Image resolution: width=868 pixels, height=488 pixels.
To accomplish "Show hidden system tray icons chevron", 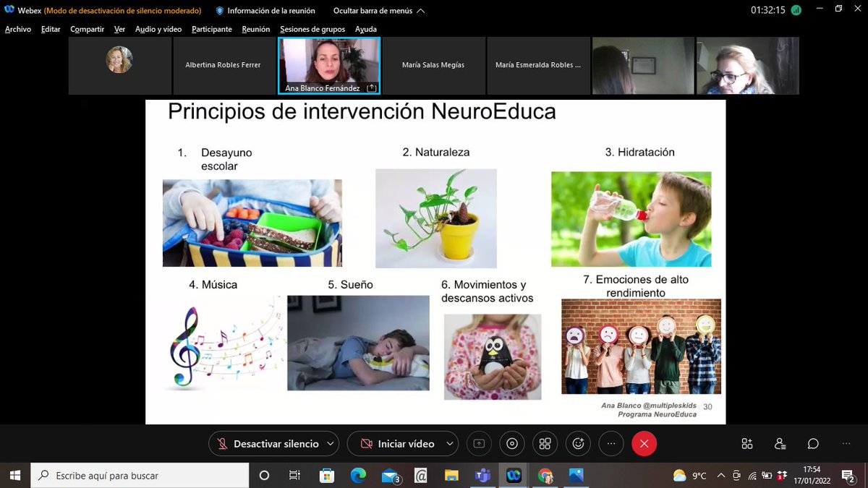I will click(x=721, y=475).
